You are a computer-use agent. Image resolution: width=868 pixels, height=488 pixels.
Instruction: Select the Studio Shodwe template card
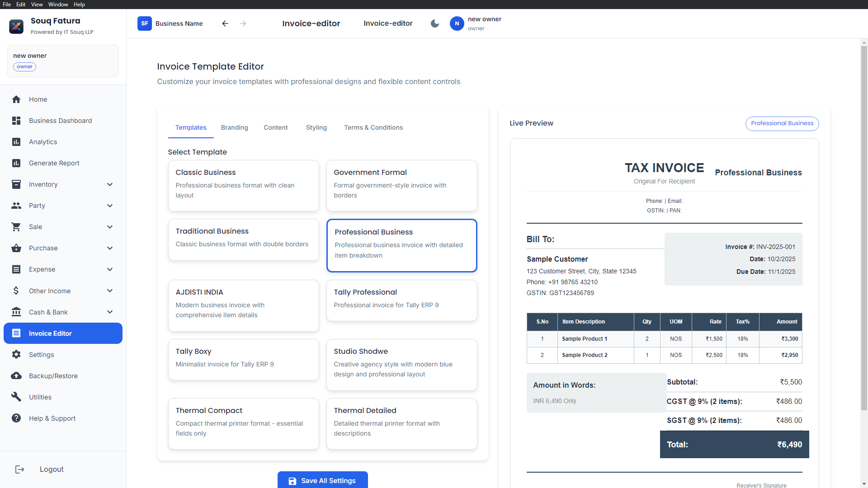pos(401,364)
